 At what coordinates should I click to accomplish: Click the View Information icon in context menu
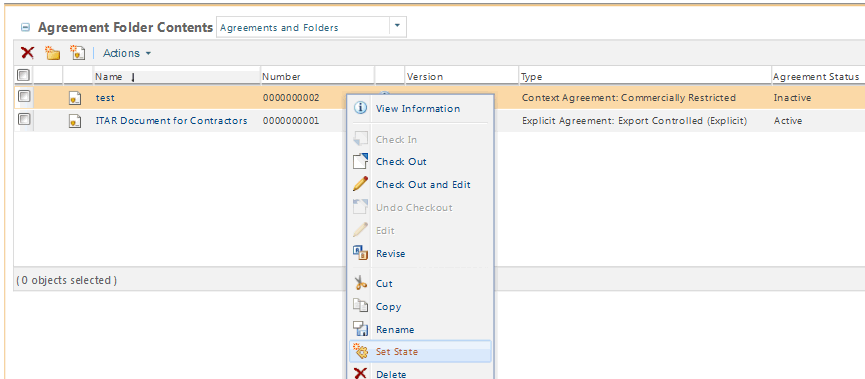[x=360, y=108]
